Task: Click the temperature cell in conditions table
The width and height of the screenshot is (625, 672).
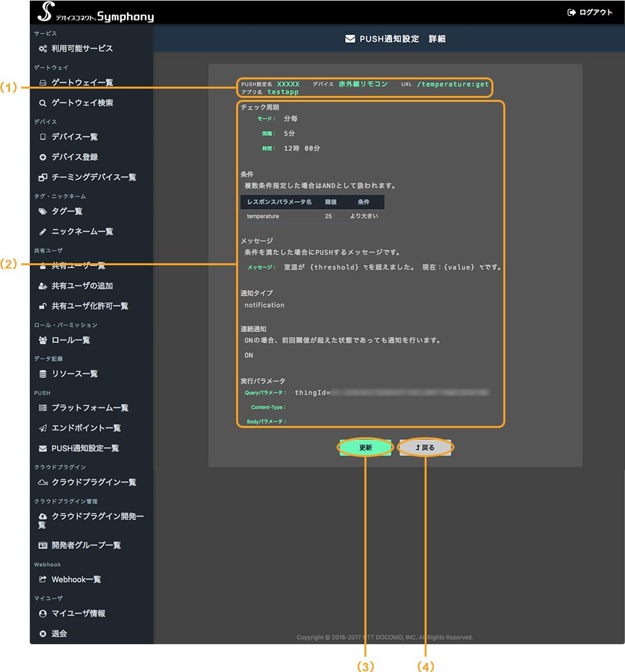Action: pyautogui.click(x=263, y=216)
